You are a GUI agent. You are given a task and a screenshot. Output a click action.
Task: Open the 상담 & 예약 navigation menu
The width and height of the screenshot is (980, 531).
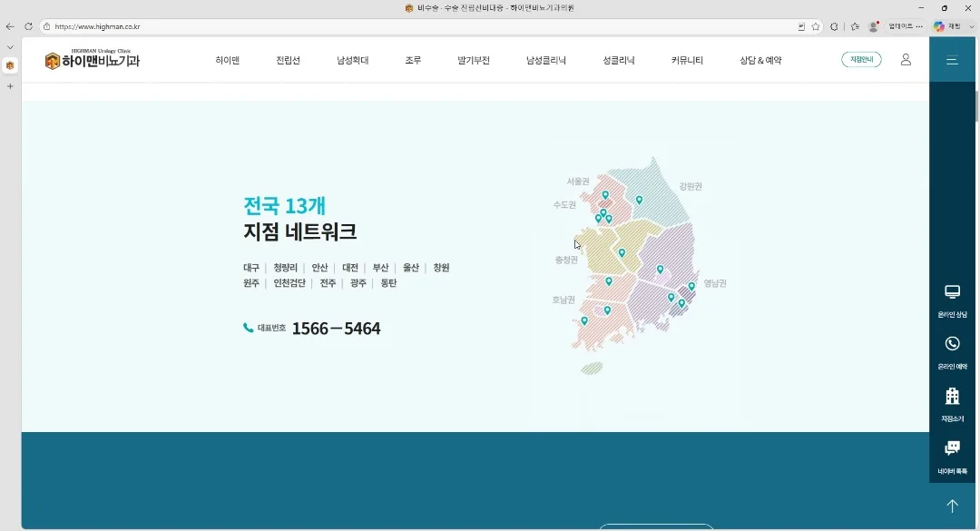760,61
